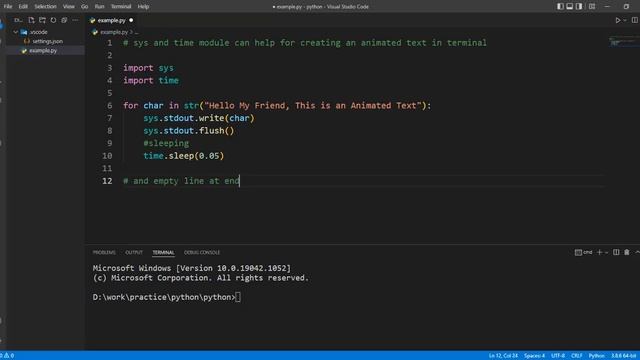Restore down the VS Code window
This screenshot has height=360, width=640.
[626, 7]
